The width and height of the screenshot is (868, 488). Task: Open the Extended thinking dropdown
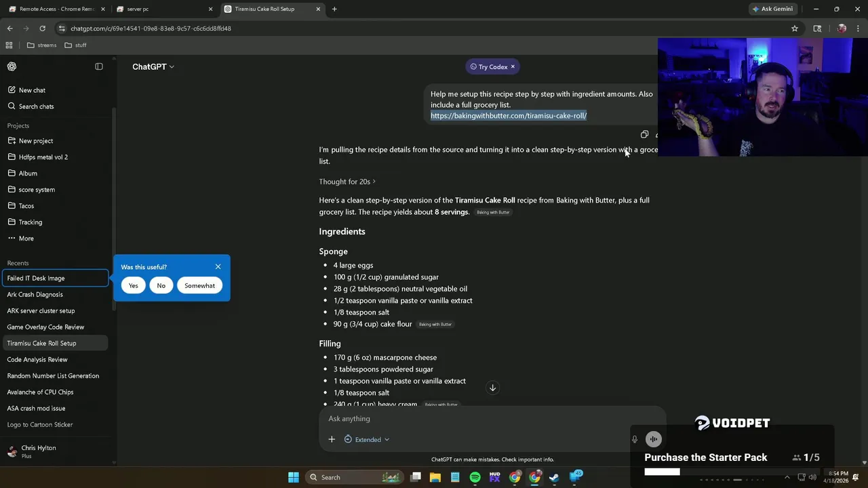367,439
